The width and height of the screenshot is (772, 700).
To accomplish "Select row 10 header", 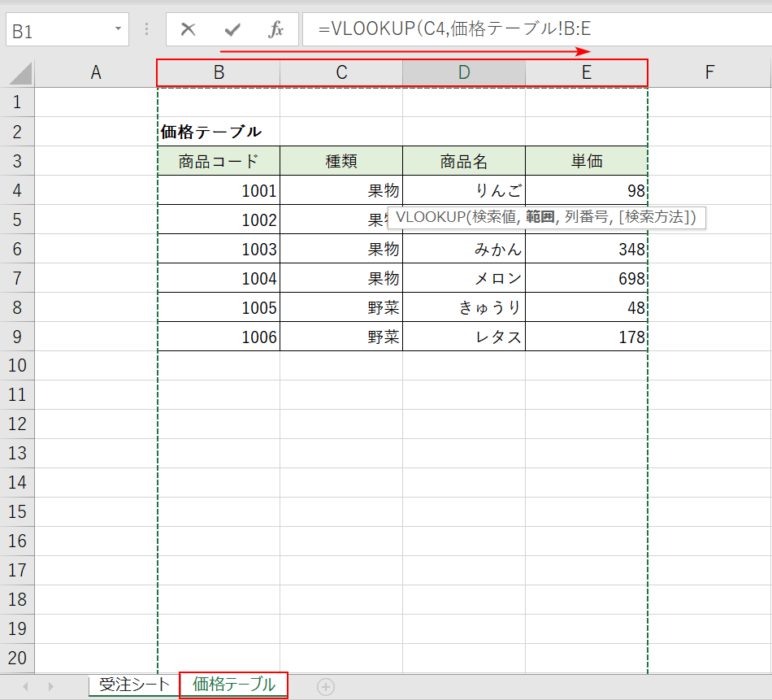I will pos(17,366).
